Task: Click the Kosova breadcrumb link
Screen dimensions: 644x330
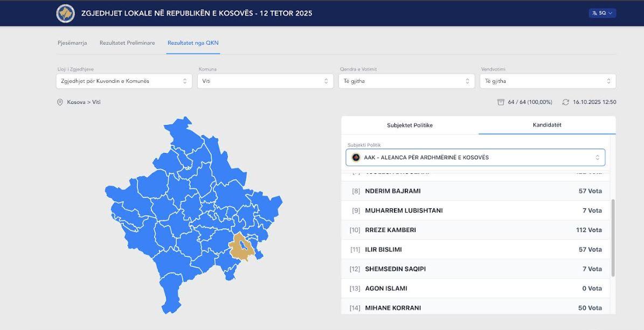Action: click(x=77, y=102)
